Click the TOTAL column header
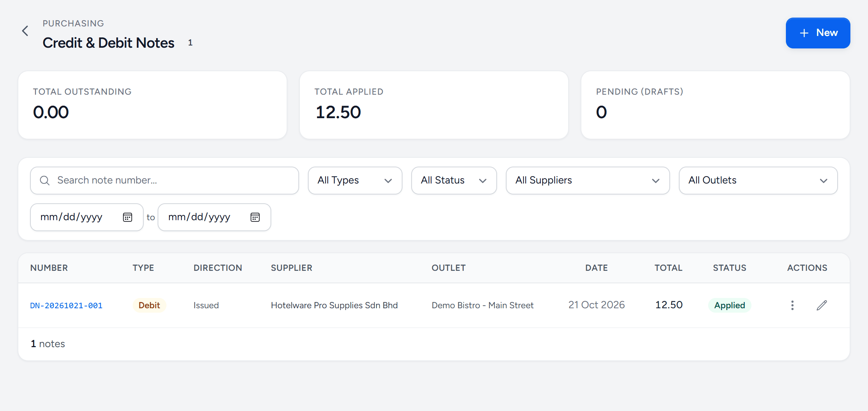Screen dimensions: 868x411 (x=669, y=268)
